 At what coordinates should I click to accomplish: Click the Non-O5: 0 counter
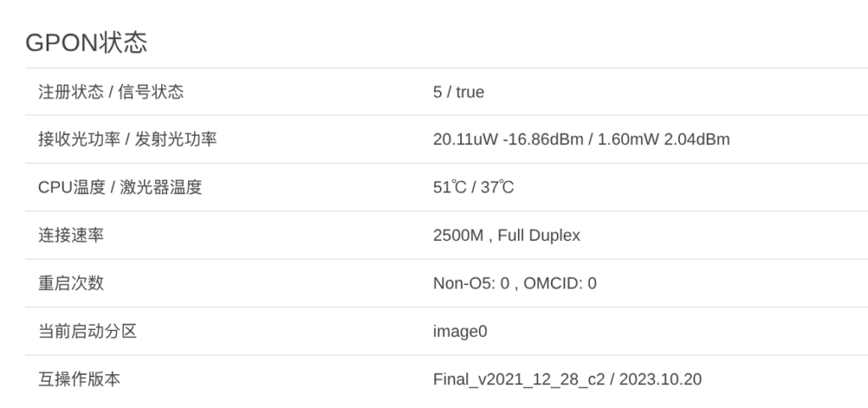470,283
